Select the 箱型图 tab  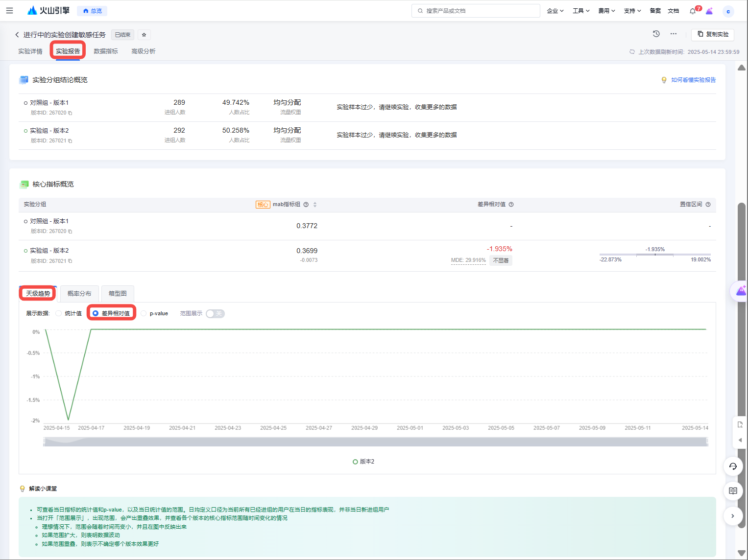click(118, 294)
